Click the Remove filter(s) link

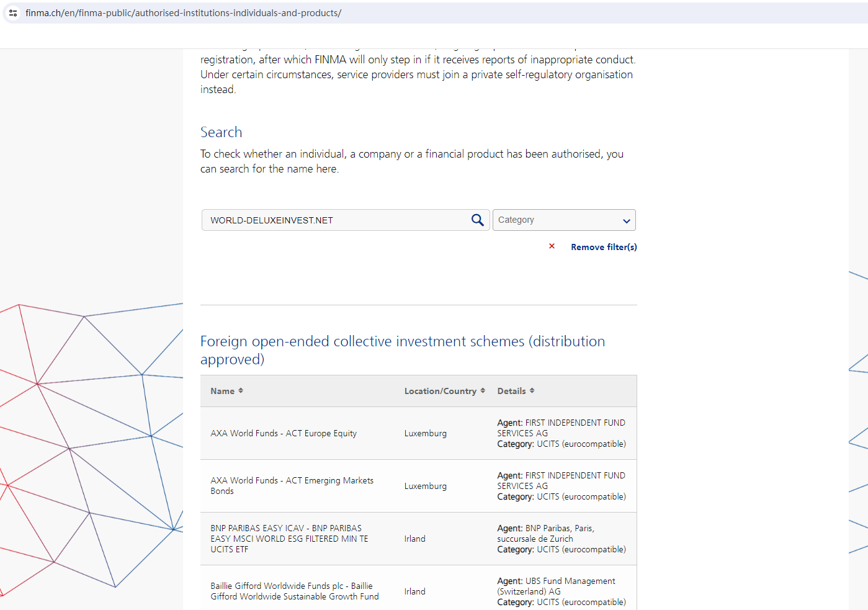click(604, 247)
